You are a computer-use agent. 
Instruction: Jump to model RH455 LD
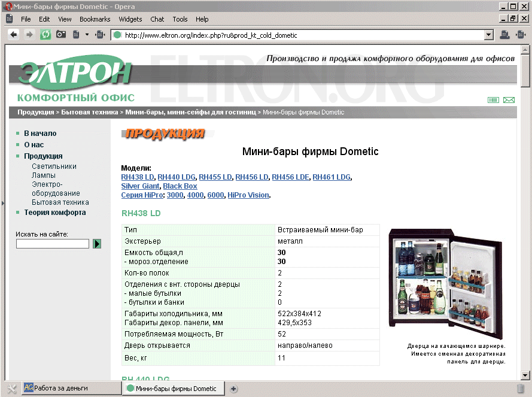coord(215,177)
